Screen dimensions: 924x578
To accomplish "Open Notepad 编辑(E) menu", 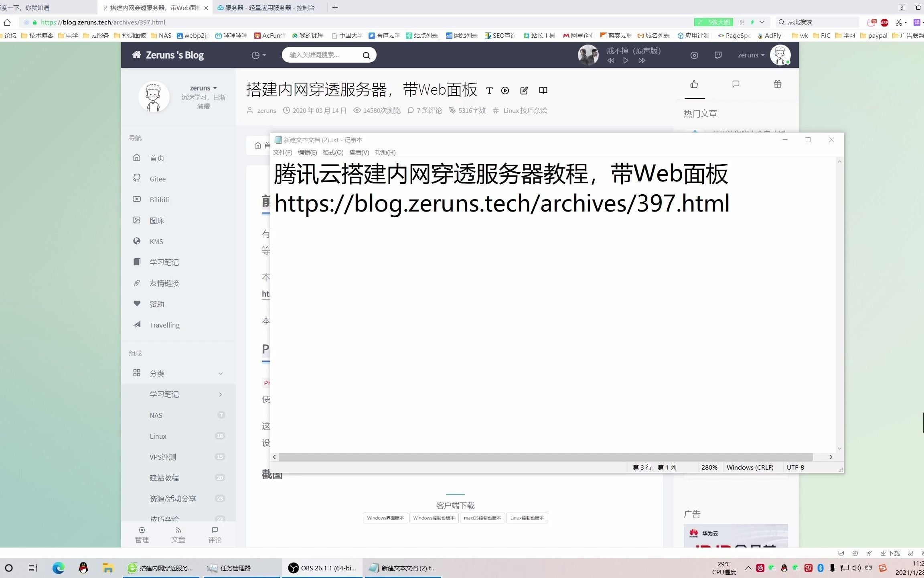I will point(307,153).
